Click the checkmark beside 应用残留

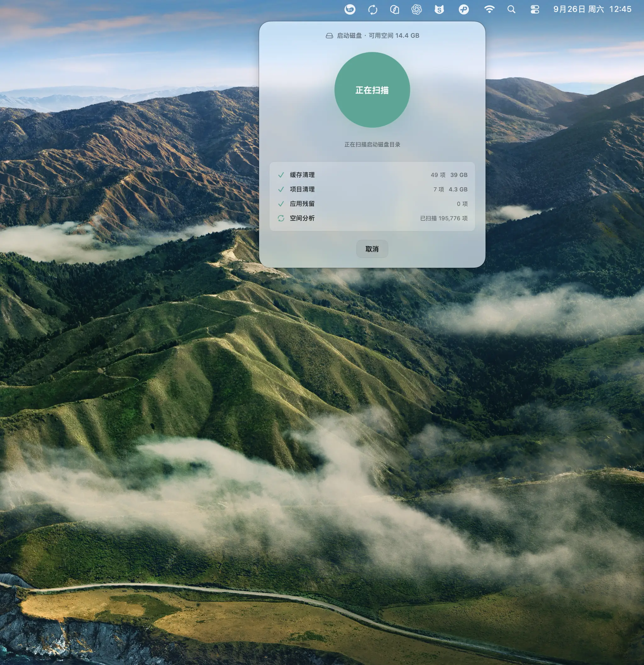(281, 204)
